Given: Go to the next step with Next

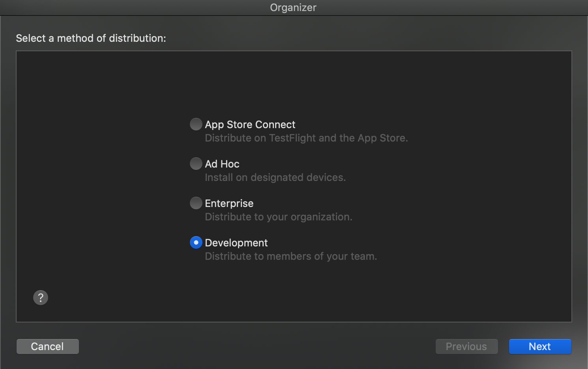Looking at the screenshot, I should click(540, 347).
